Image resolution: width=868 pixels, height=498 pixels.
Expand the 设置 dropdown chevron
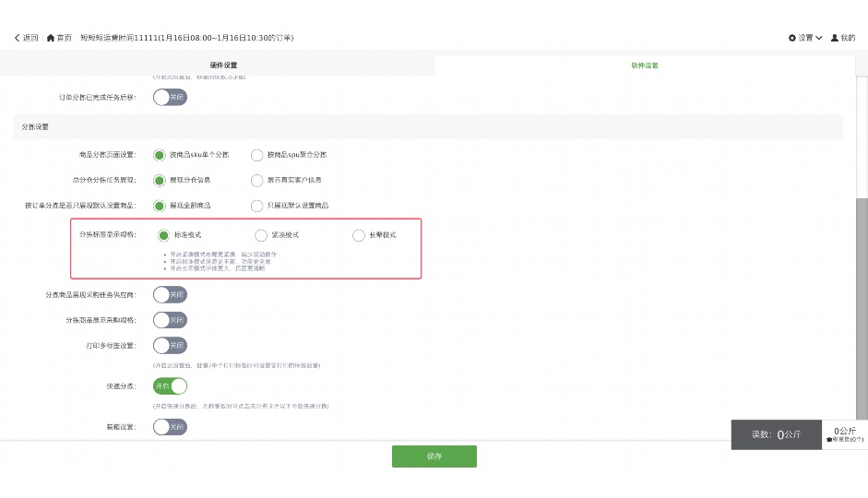(819, 38)
